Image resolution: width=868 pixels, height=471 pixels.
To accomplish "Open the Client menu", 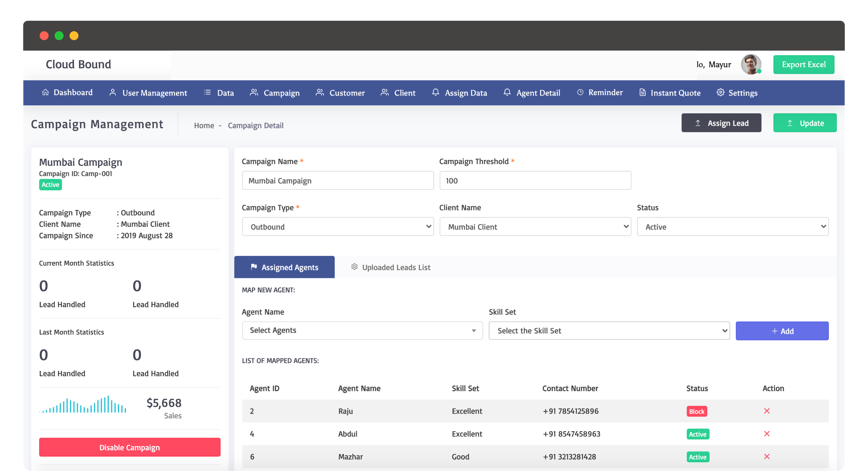I will (398, 93).
